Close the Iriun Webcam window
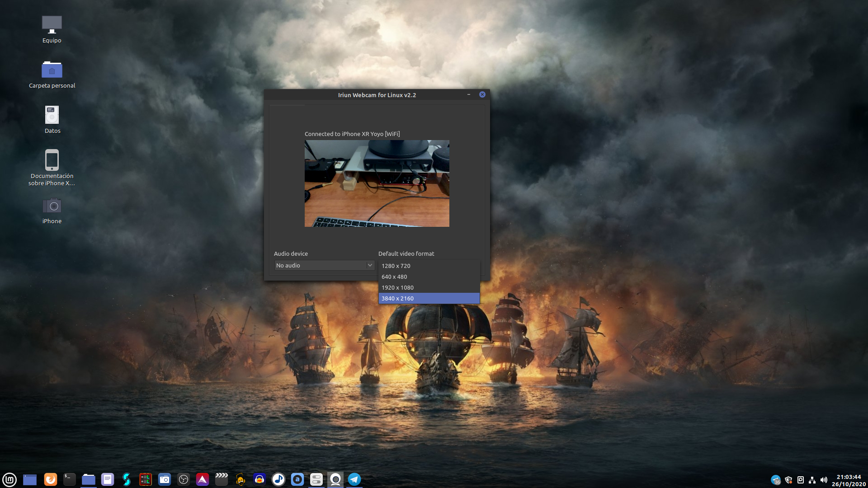This screenshot has width=868, height=488. [482, 94]
